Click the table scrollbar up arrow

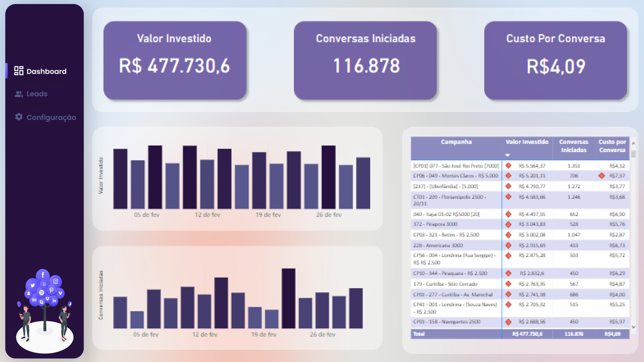633,143
